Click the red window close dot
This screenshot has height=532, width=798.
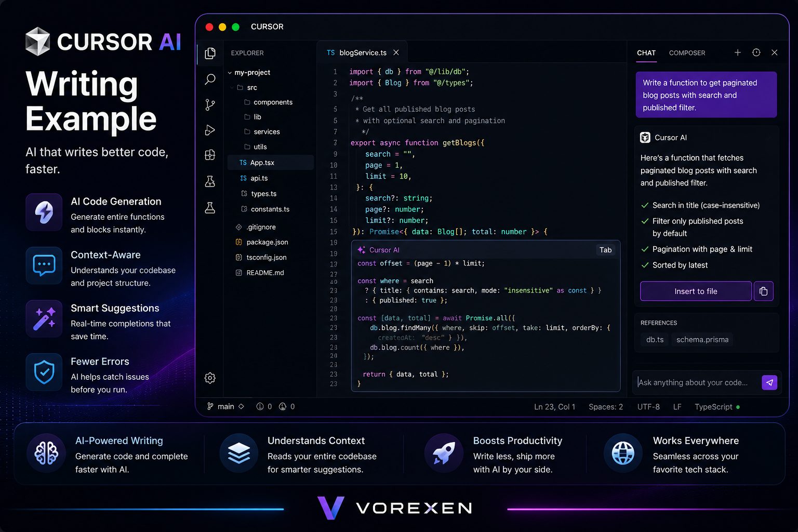tap(209, 27)
